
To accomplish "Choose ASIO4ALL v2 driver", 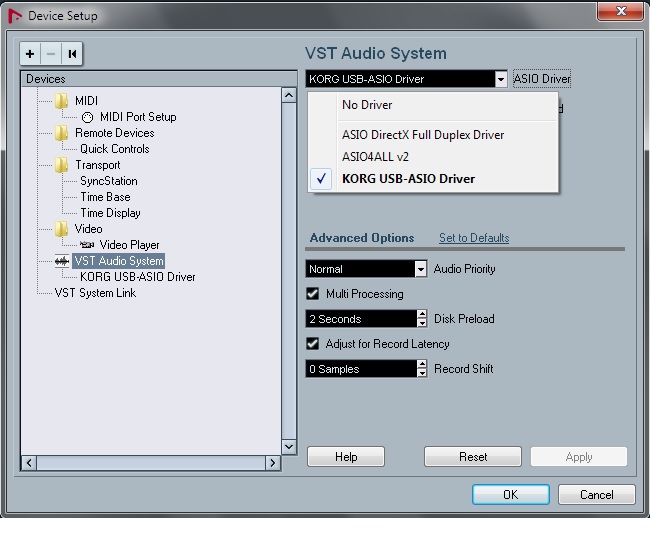I will tap(433, 157).
